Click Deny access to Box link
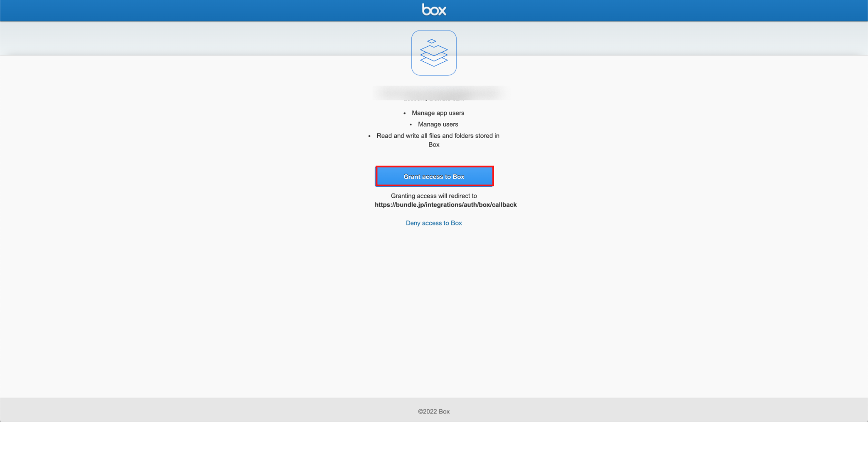This screenshot has height=468, width=868. 434,223
